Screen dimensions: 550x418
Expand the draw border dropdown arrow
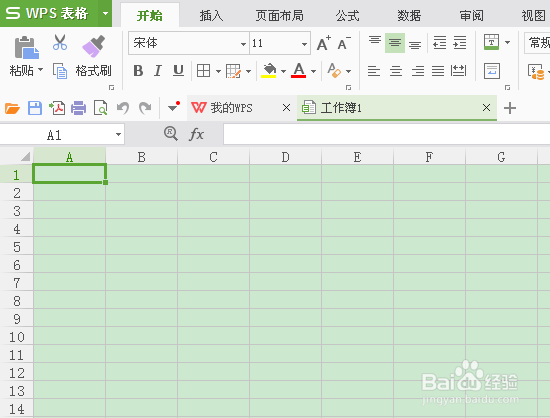pyautogui.click(x=248, y=72)
